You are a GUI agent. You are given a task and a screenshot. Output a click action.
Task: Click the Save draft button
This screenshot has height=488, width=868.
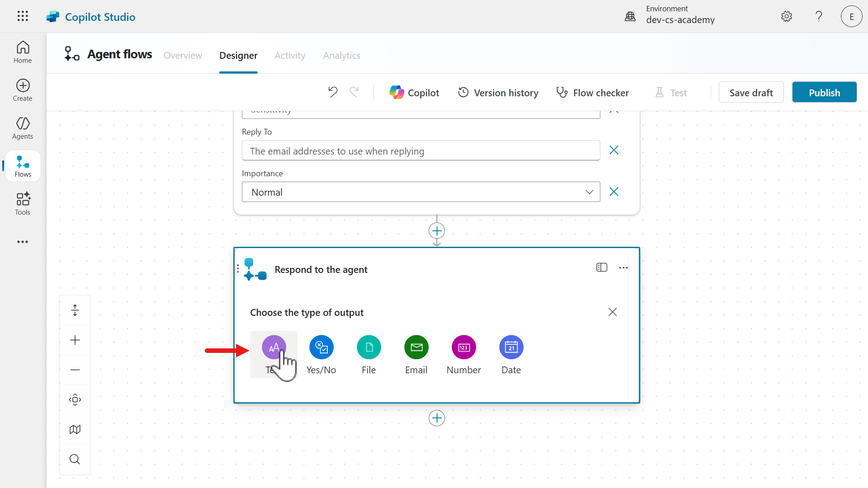point(751,92)
